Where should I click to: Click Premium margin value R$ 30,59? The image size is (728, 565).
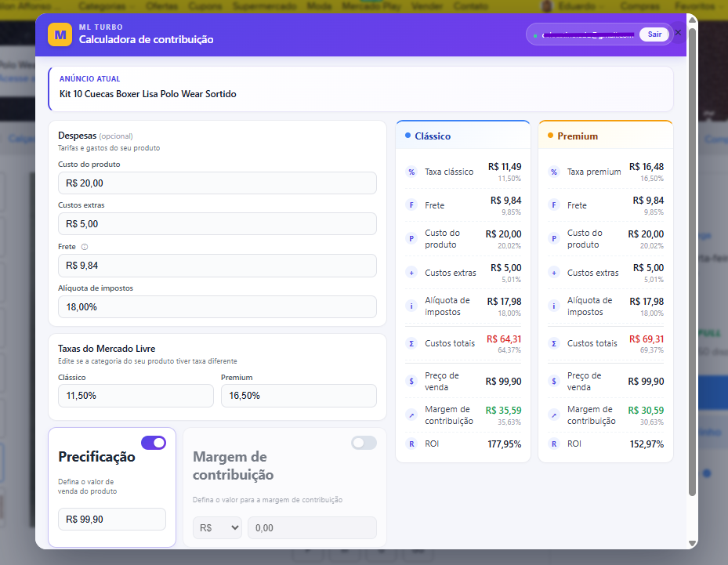[646, 411]
